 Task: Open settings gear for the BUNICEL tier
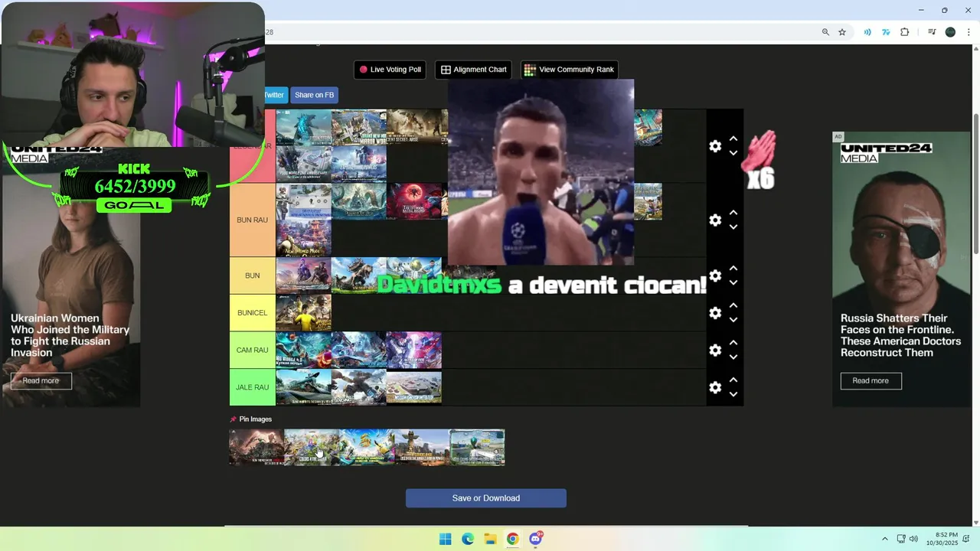(715, 313)
